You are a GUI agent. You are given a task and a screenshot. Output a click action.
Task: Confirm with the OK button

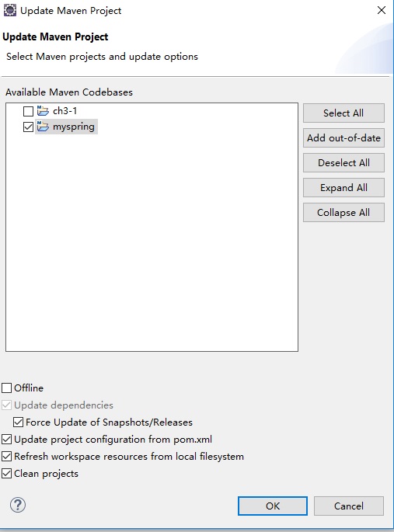273,506
